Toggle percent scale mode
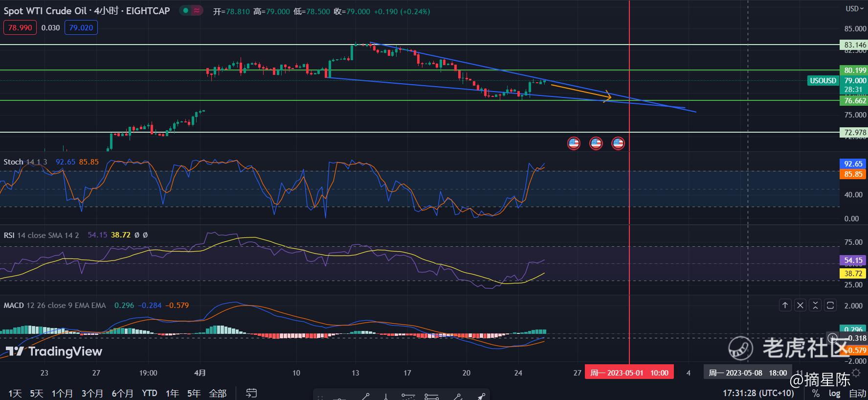Viewport: 868px width, 400px height. 816,393
